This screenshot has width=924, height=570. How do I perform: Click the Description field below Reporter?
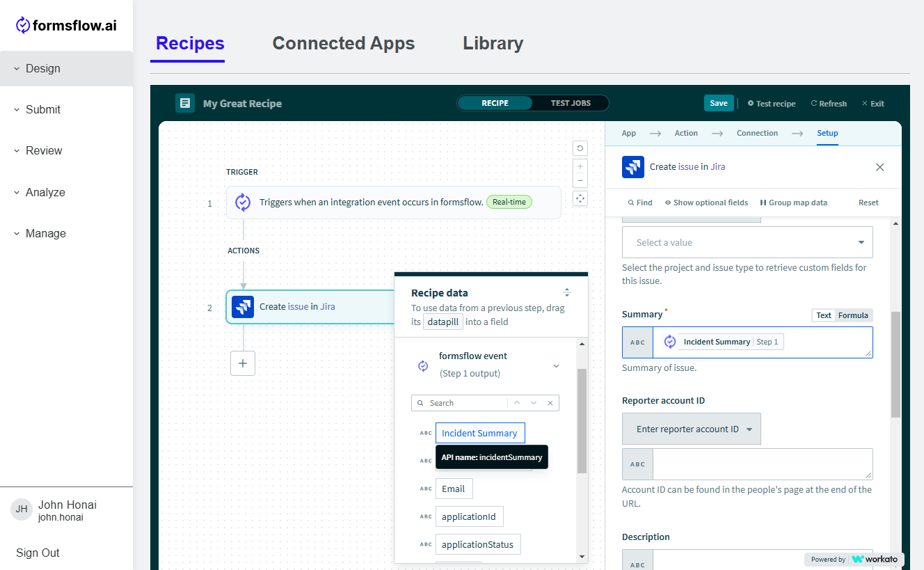[747, 560]
